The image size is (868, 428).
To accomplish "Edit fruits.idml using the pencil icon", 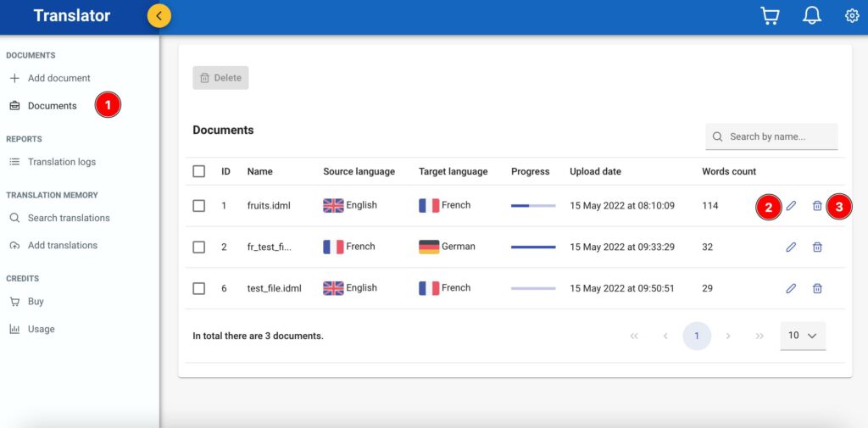I will point(791,206).
